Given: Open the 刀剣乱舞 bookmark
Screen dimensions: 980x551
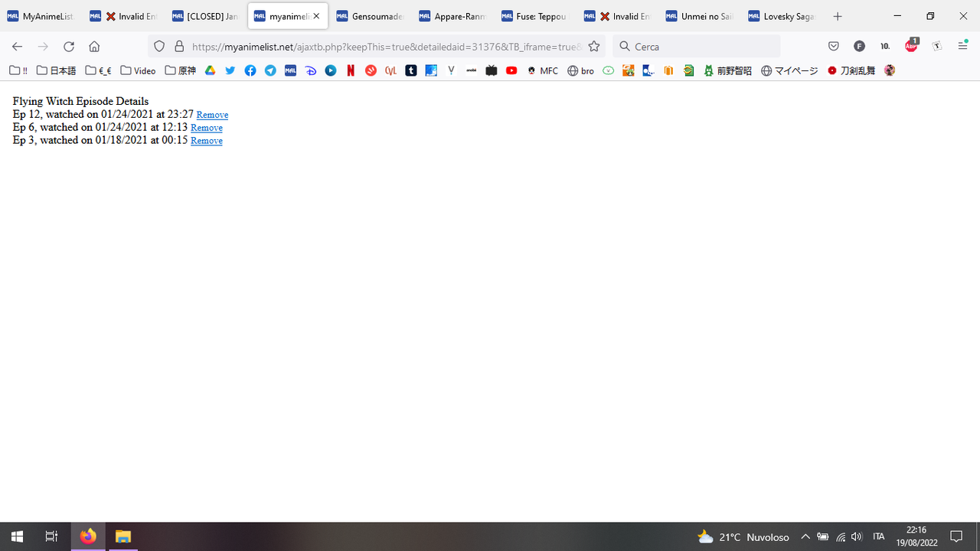Looking at the screenshot, I should coord(850,70).
